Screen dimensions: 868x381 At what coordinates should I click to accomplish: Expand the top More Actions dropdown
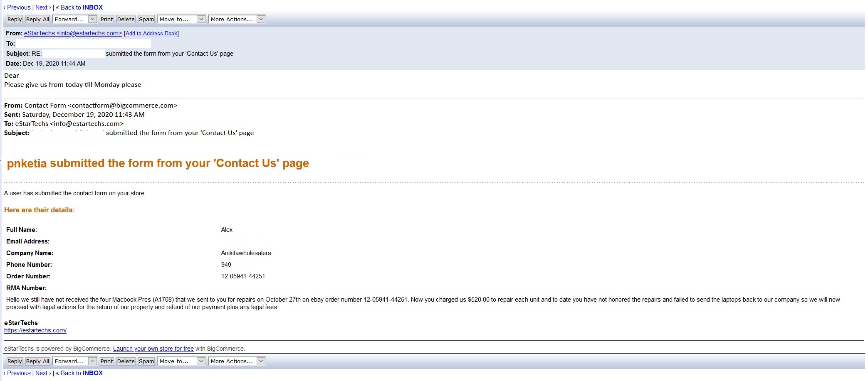(x=237, y=19)
